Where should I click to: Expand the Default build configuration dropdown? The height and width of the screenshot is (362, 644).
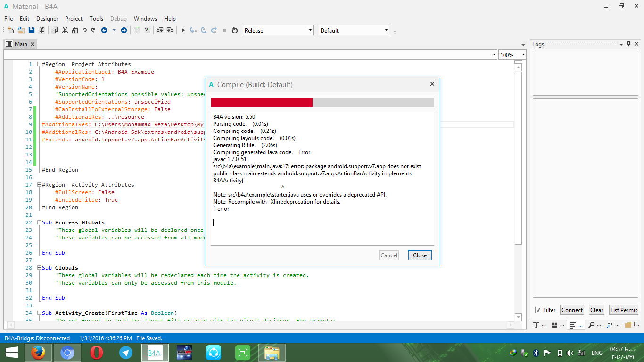[x=386, y=30]
